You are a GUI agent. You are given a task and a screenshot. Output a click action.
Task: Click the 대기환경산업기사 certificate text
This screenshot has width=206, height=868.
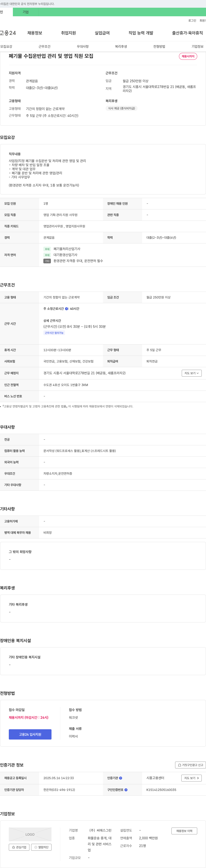point(65,255)
